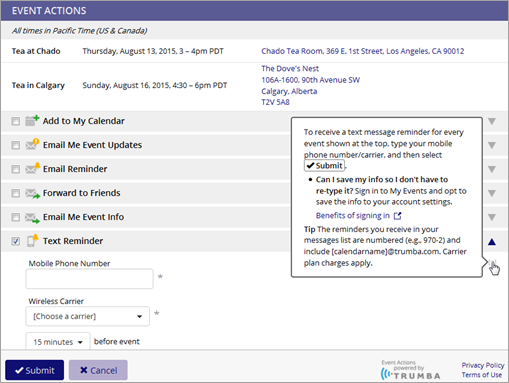
Task: Click the Forward to Friends arrow envelope icon
Action: (x=33, y=193)
